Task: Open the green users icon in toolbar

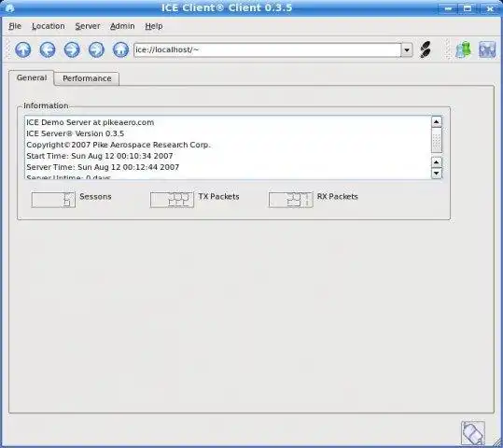Action: click(x=463, y=50)
